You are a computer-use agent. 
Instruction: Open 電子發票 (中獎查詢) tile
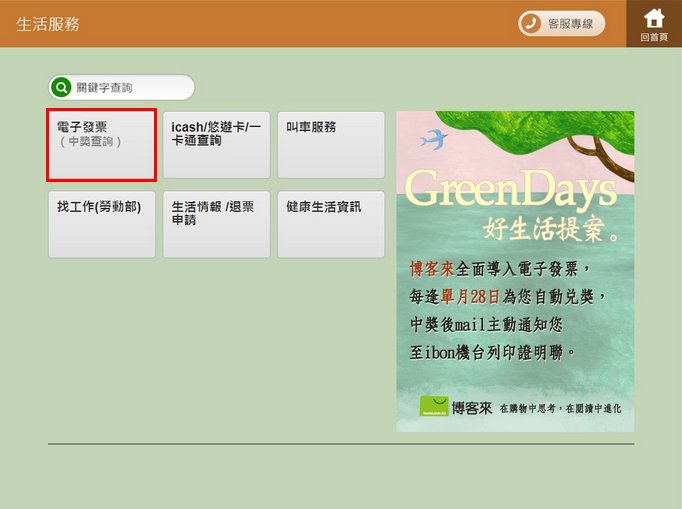pyautogui.click(x=102, y=145)
